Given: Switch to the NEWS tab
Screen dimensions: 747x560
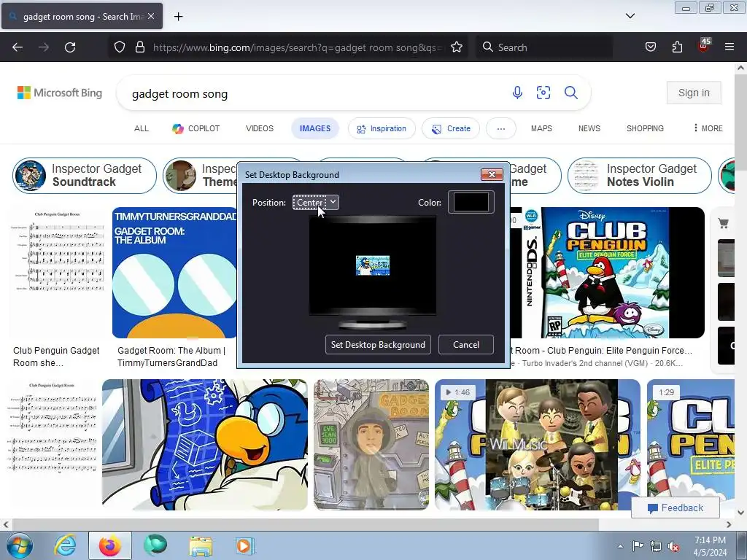Looking at the screenshot, I should [x=589, y=128].
